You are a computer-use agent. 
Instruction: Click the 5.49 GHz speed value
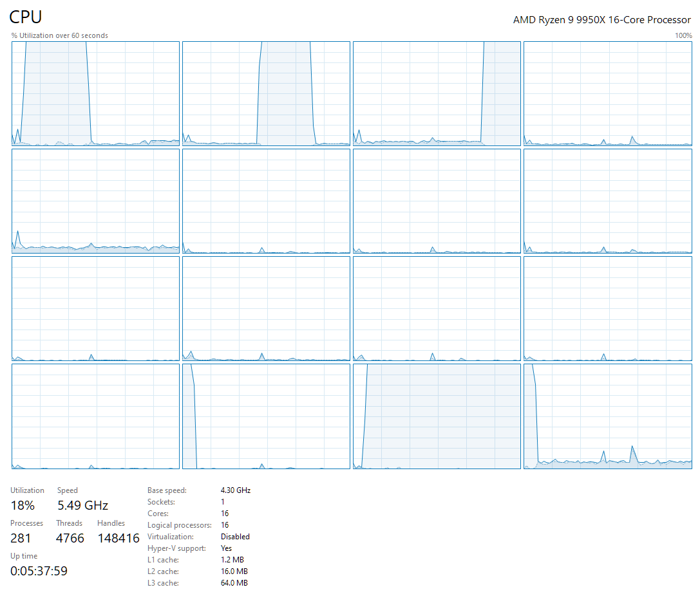(82, 505)
